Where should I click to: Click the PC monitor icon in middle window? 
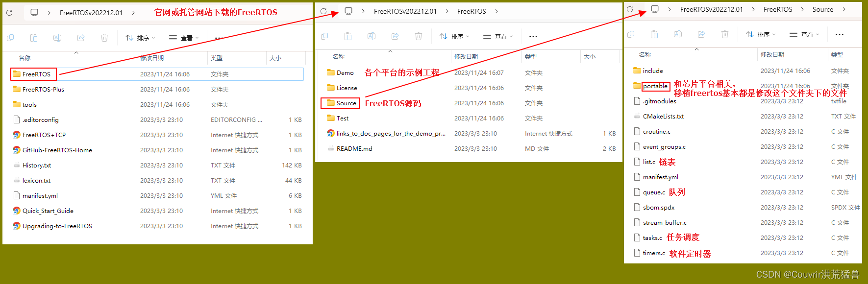(348, 11)
